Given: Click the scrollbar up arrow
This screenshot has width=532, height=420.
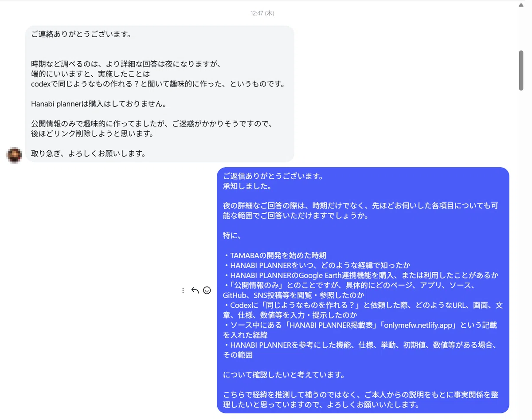Looking at the screenshot, I should (521, 4).
